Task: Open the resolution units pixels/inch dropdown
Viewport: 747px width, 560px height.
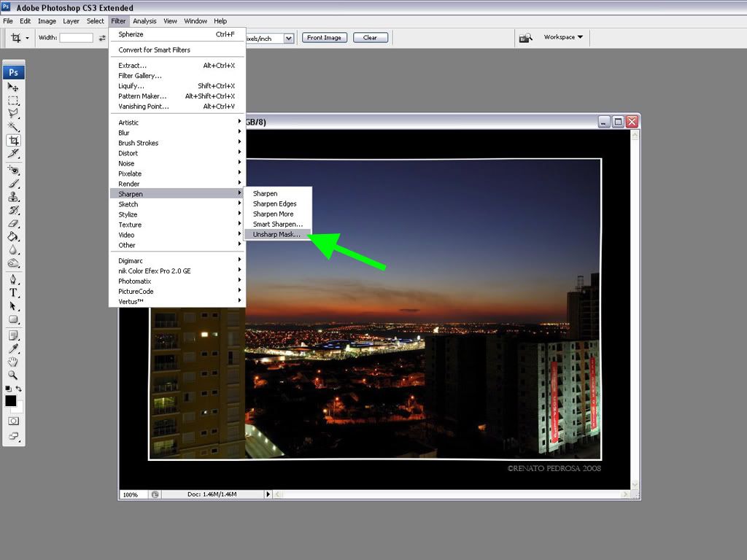Action: pyautogui.click(x=289, y=38)
